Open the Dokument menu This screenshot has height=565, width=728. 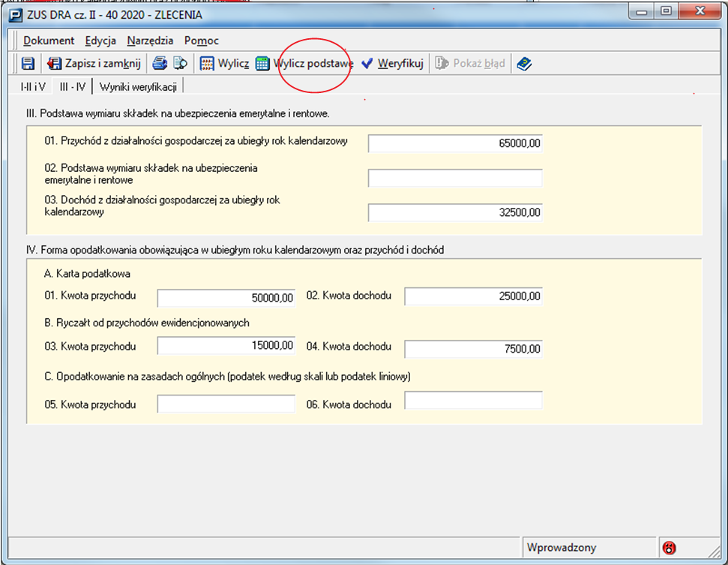coord(49,41)
